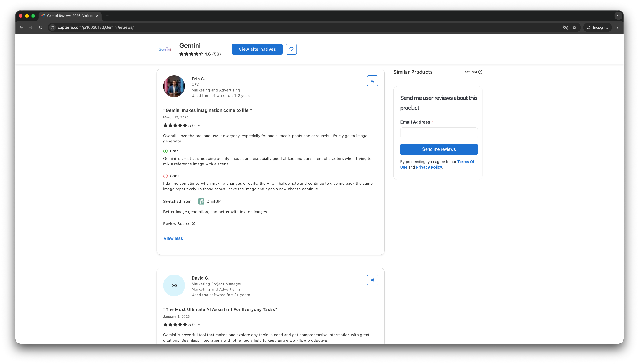Click the Review Source info icon
Viewport: 639px width, 364px height.
click(193, 224)
